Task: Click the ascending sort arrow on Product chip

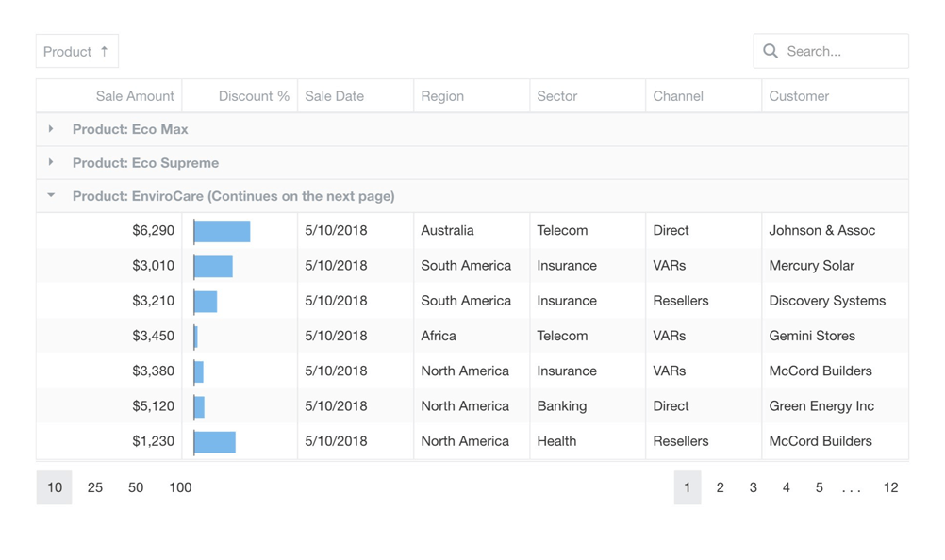Action: pyautogui.click(x=107, y=51)
